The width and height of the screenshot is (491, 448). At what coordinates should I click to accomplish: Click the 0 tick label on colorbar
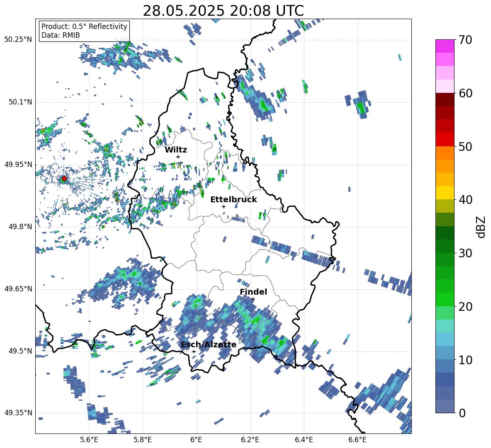(462, 413)
